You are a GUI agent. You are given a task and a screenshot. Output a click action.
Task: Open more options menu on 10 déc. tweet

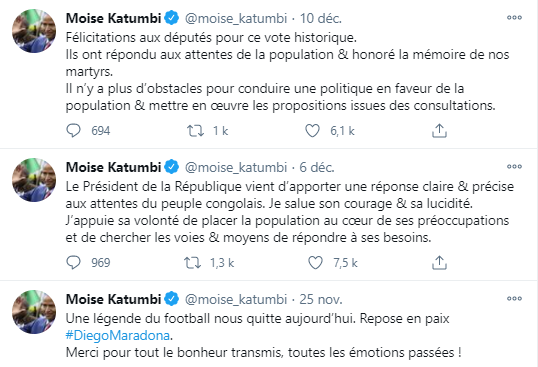tap(514, 17)
